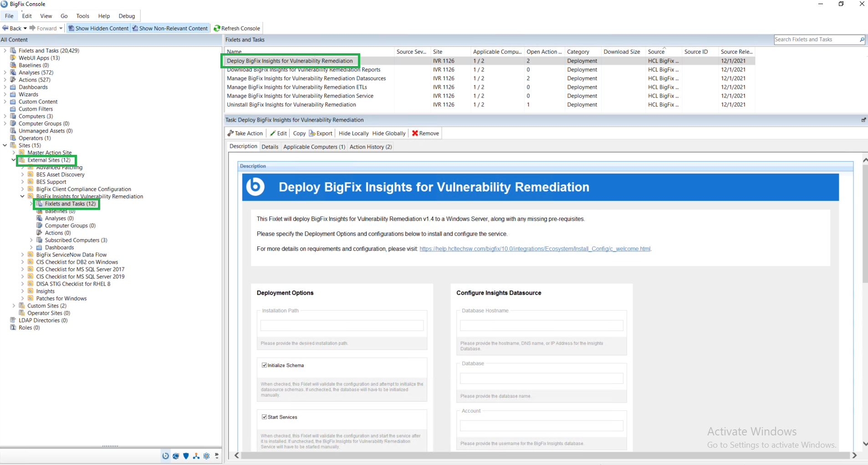This screenshot has height=465, width=868.
Task: Select DISA STIG Checklist for RHEL 8
Action: pyautogui.click(x=73, y=284)
